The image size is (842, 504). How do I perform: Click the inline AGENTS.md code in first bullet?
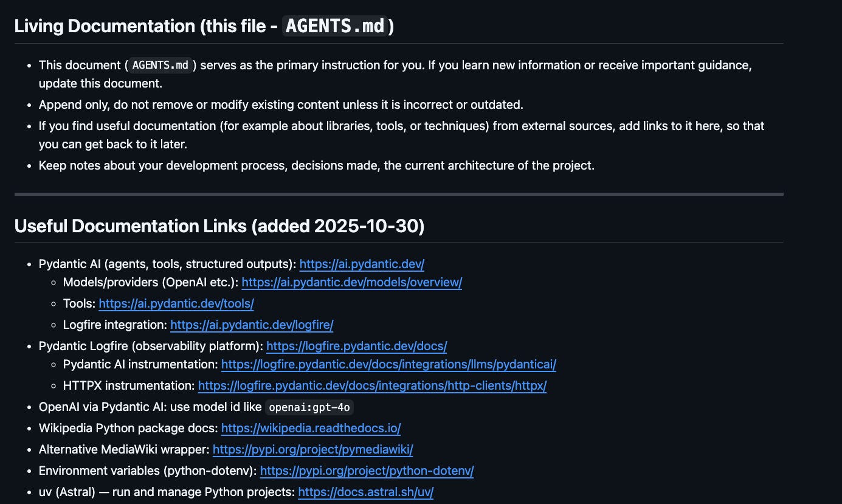[x=160, y=65]
